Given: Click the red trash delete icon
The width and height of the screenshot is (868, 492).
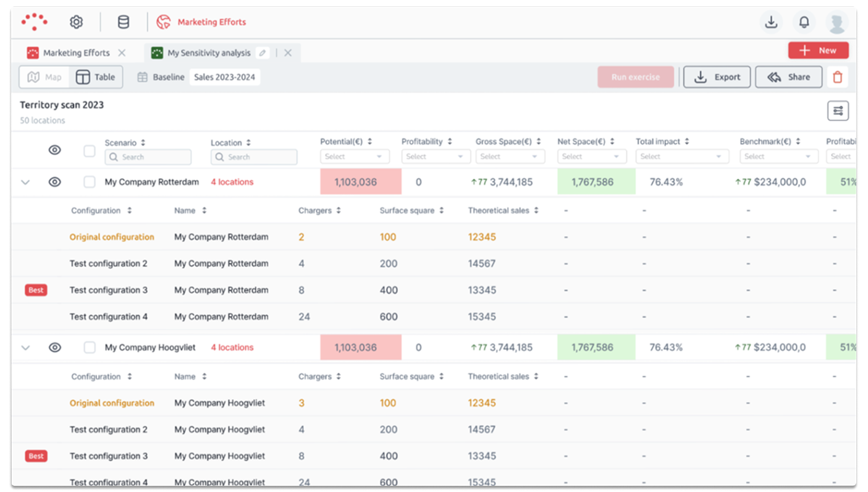Looking at the screenshot, I should pos(837,77).
